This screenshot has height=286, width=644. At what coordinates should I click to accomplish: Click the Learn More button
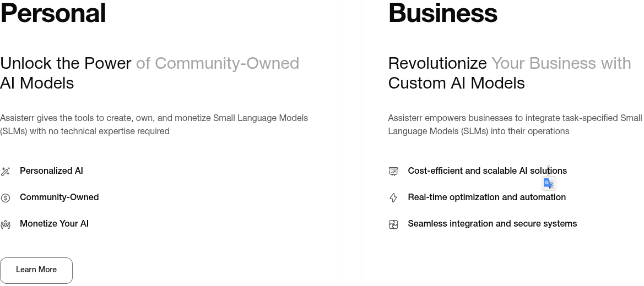36,270
